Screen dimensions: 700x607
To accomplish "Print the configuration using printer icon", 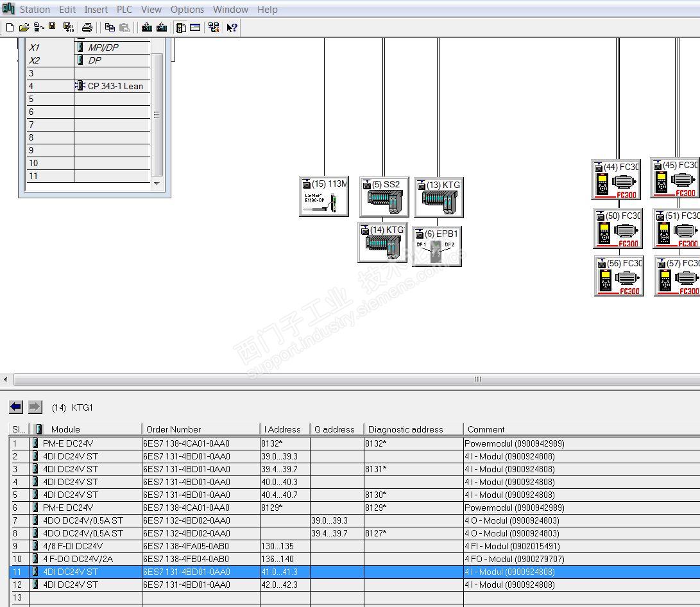I will (x=87, y=28).
